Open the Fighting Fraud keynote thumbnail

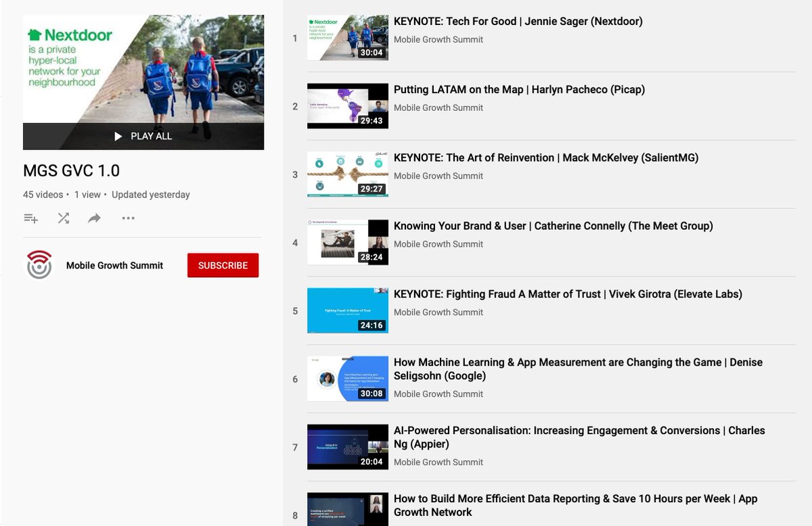click(x=348, y=311)
